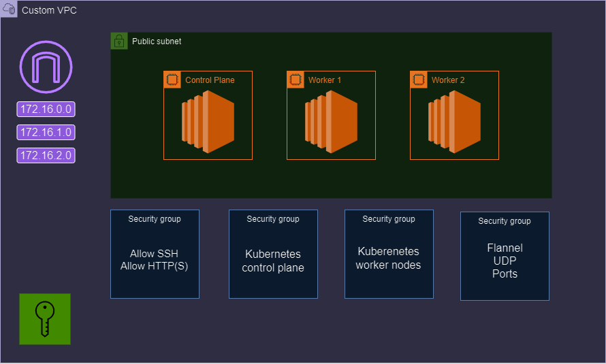Click the 172.16.0.0 address badge
606x364 pixels.
tap(46, 110)
